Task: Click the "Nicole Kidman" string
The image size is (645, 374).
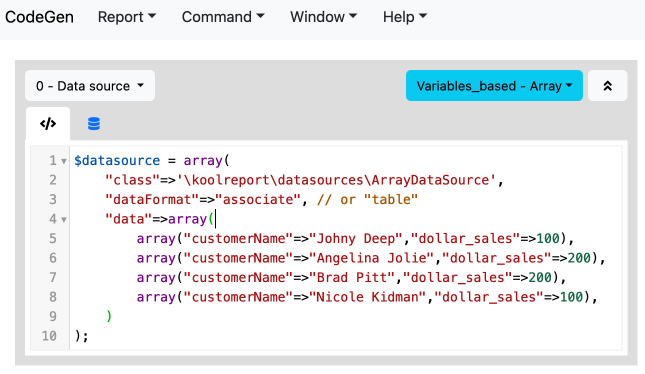Action: pyautogui.click(x=367, y=297)
